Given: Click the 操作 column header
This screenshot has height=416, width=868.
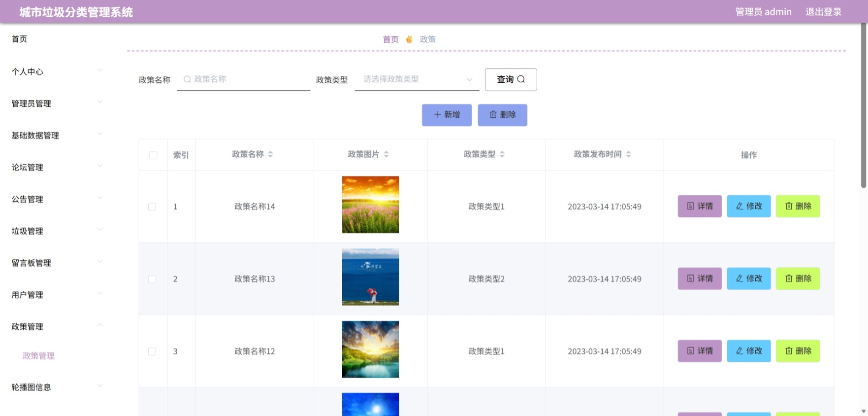Looking at the screenshot, I should 749,155.
